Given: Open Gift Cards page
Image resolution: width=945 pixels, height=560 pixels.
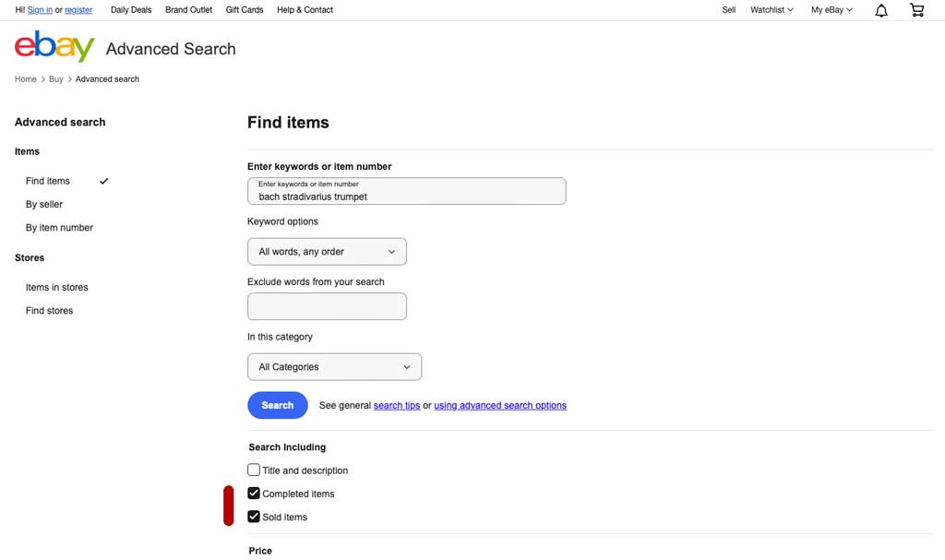Looking at the screenshot, I should [x=245, y=10].
